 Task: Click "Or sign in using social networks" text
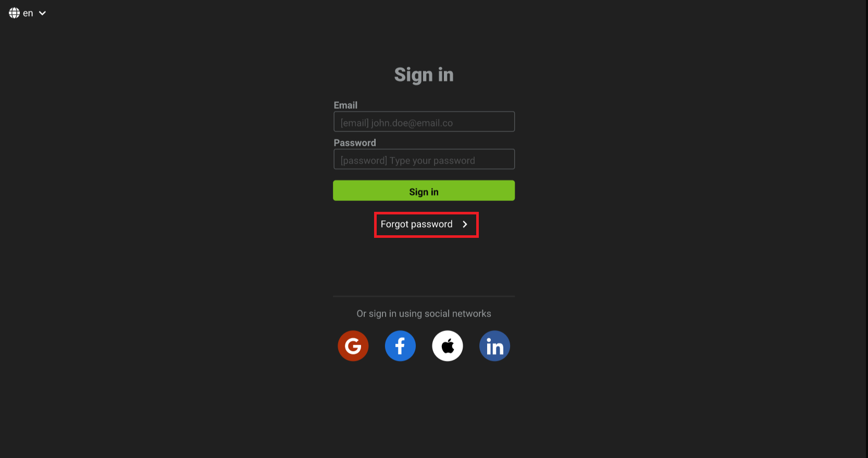(424, 314)
